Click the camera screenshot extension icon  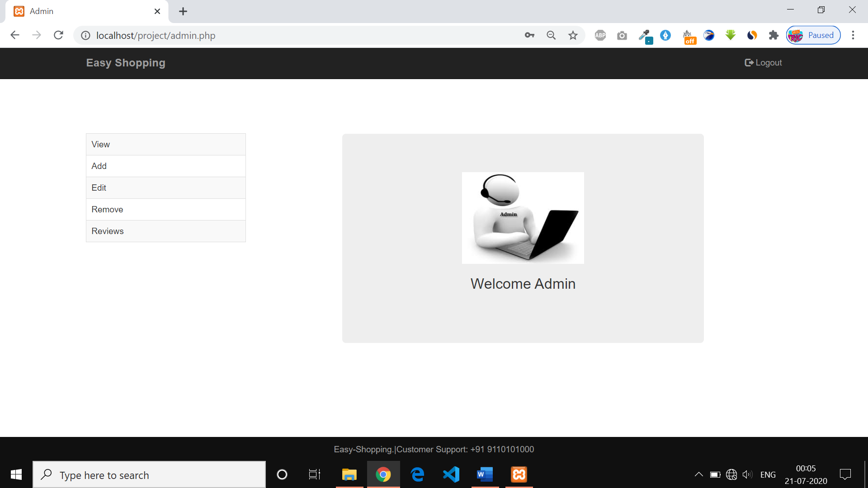622,35
